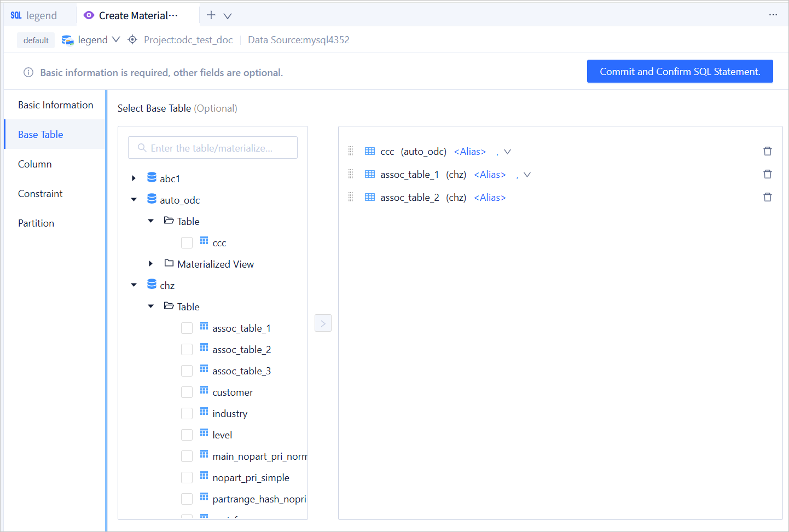789x532 pixels.
Task: Click the add new tab plus icon
Action: tap(211, 15)
